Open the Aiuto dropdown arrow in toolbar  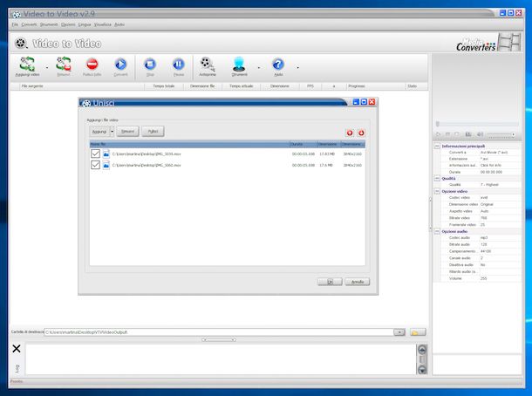point(298,67)
